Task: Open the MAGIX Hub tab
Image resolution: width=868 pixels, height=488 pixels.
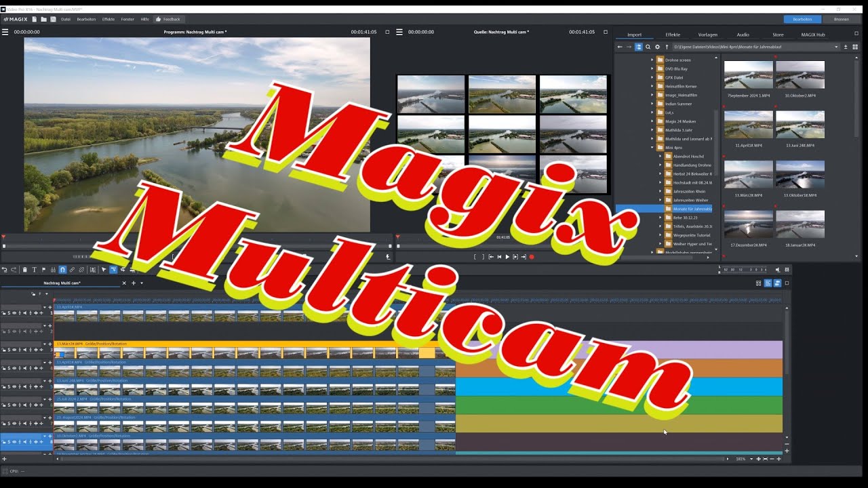Action: [813, 35]
